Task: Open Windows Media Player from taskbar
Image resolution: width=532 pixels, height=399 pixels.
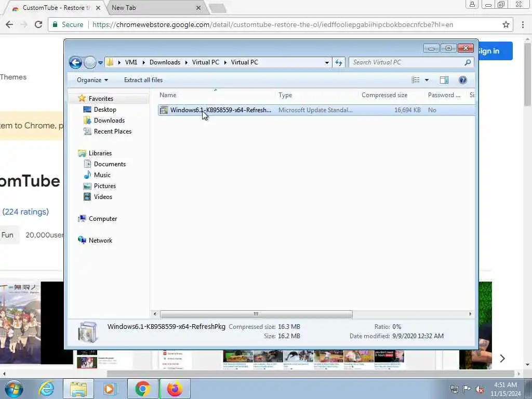Action: point(110,389)
